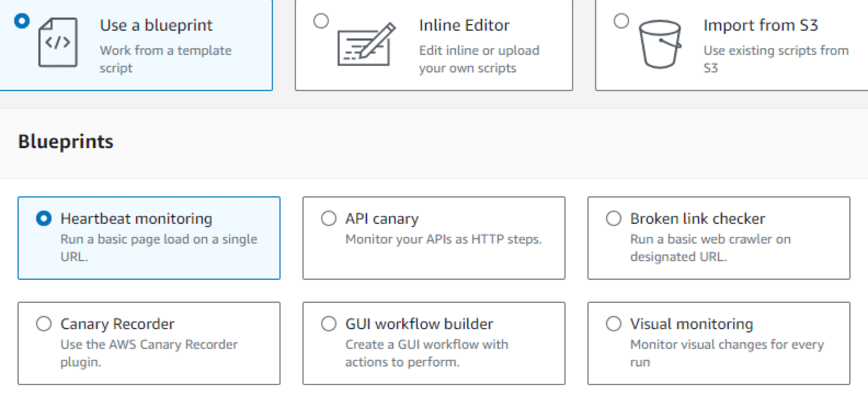Viewport: 868px width, 407px height.
Task: Click the 'Canary Recorder' label
Action: tap(117, 324)
